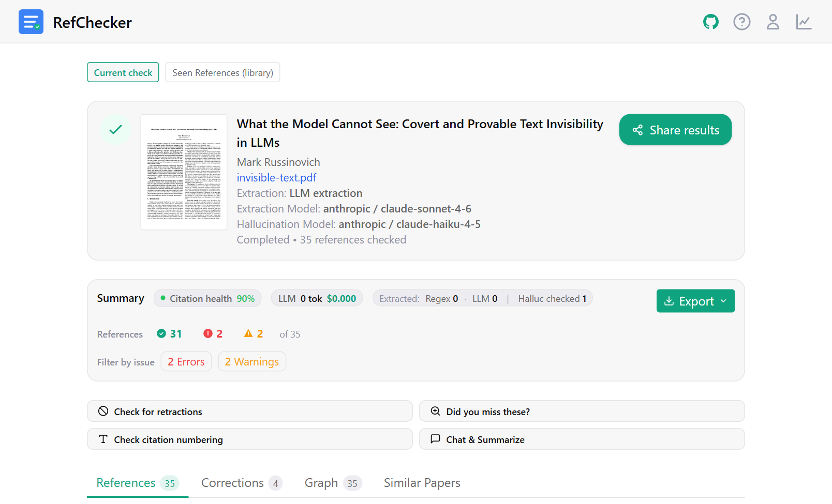Run Check for retractions
Viewport: 832px width, 504px height.
(x=250, y=411)
